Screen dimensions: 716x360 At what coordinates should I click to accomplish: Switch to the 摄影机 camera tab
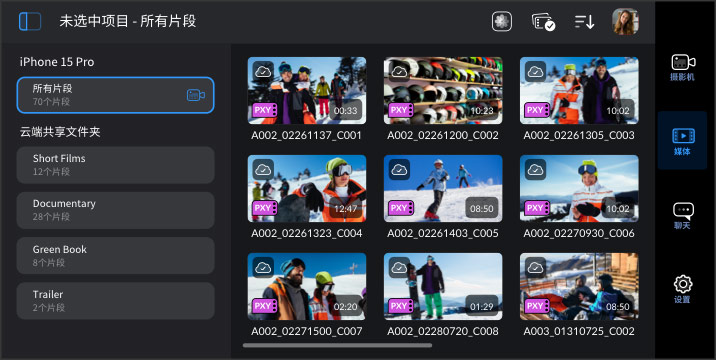(683, 68)
